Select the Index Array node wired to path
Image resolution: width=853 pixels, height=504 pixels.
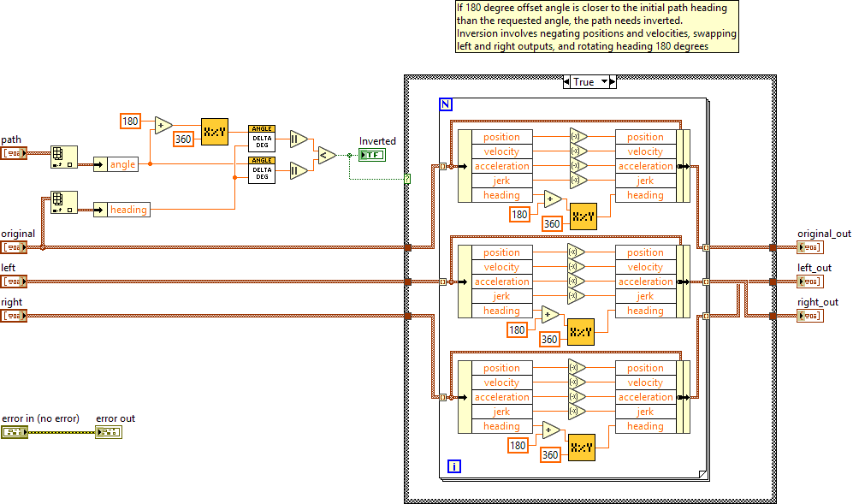(64, 157)
